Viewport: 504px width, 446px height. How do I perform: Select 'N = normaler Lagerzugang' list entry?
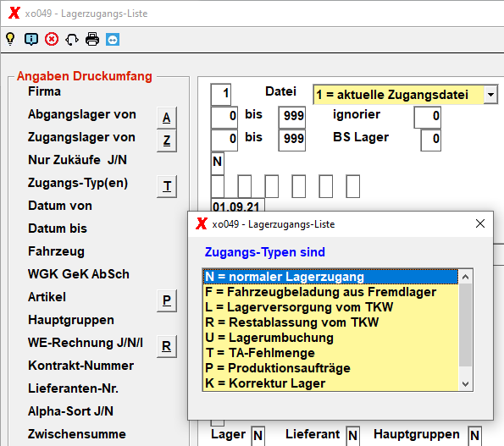tap(330, 277)
